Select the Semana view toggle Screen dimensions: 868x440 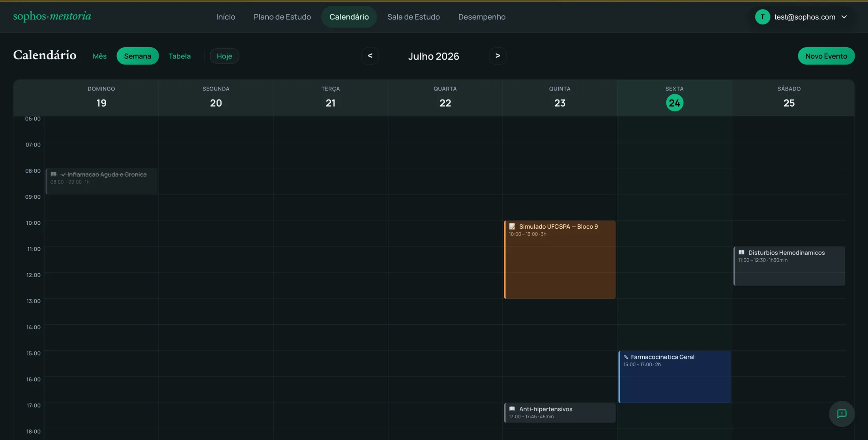coord(138,56)
